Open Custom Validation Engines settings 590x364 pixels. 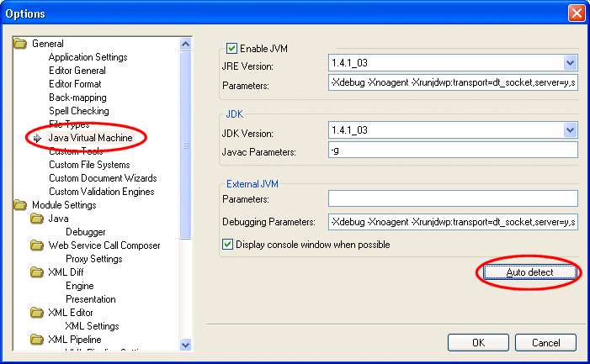point(102,192)
